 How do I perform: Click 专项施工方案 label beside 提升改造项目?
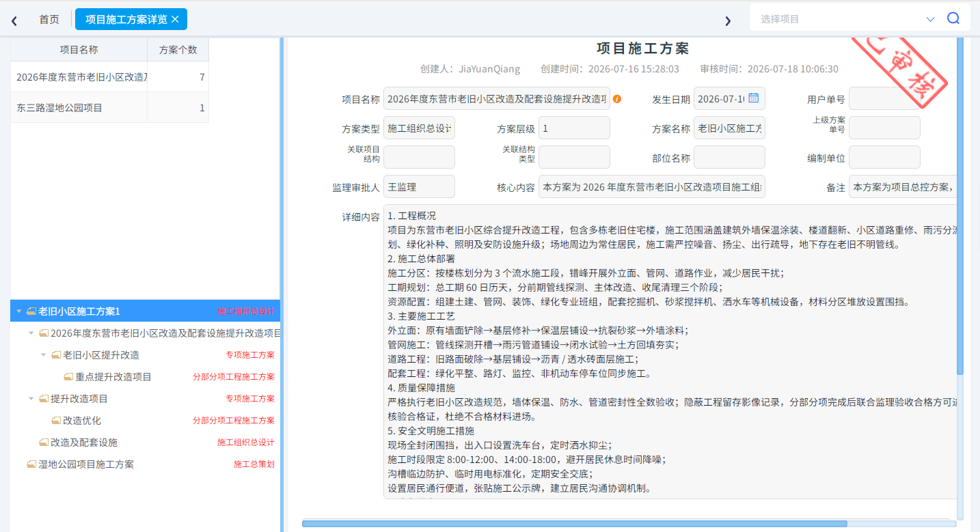pos(250,399)
